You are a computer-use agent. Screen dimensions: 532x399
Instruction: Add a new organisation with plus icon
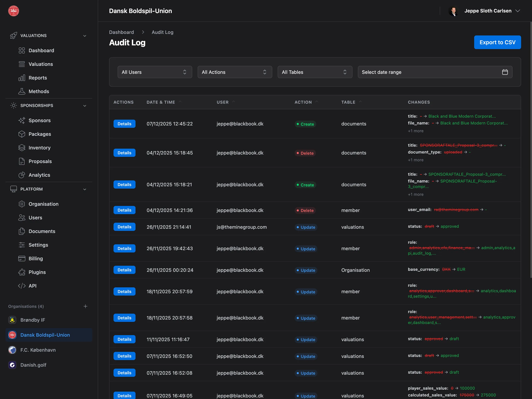pyautogui.click(x=85, y=306)
